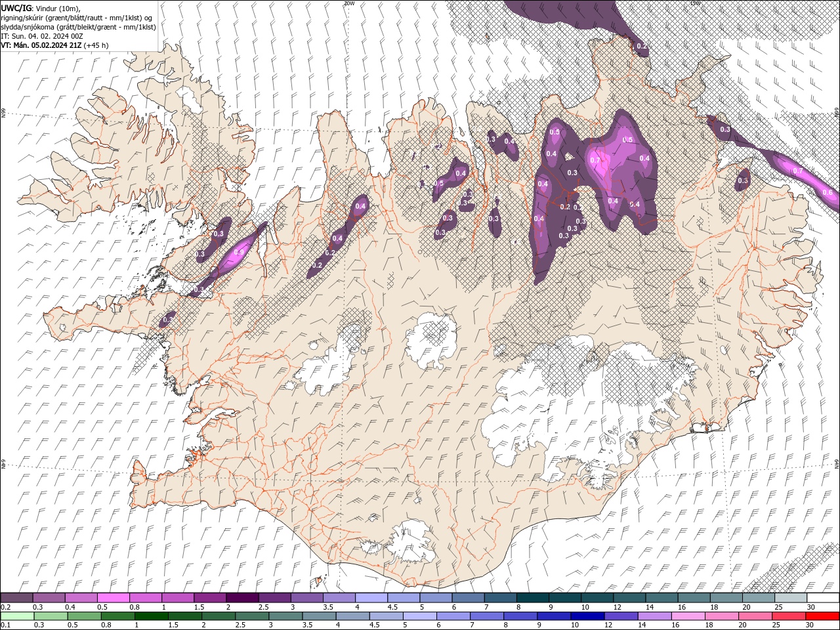Click the 'rigning/skúrir (grænt/blátt/rautt - mm/1klst) og' line
The image size is (840, 630).
(77, 18)
